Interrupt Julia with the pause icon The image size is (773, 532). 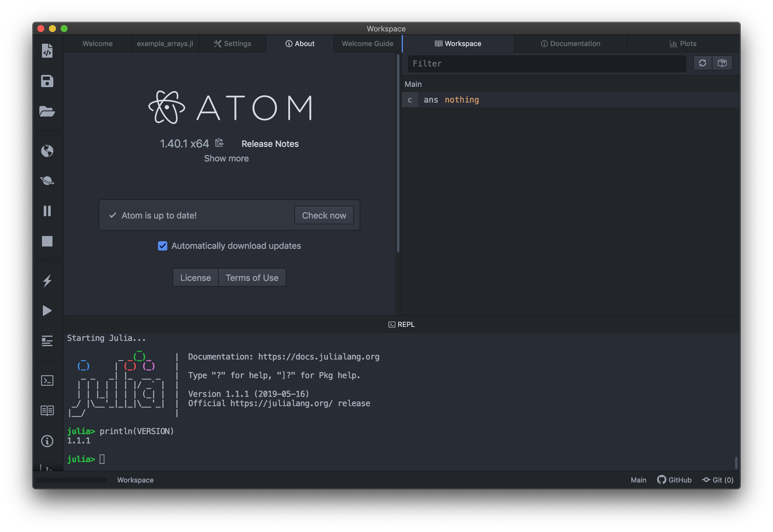click(47, 211)
